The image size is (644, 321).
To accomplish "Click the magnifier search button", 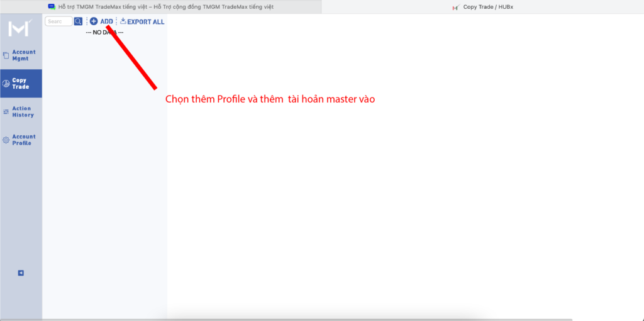I will tap(78, 21).
